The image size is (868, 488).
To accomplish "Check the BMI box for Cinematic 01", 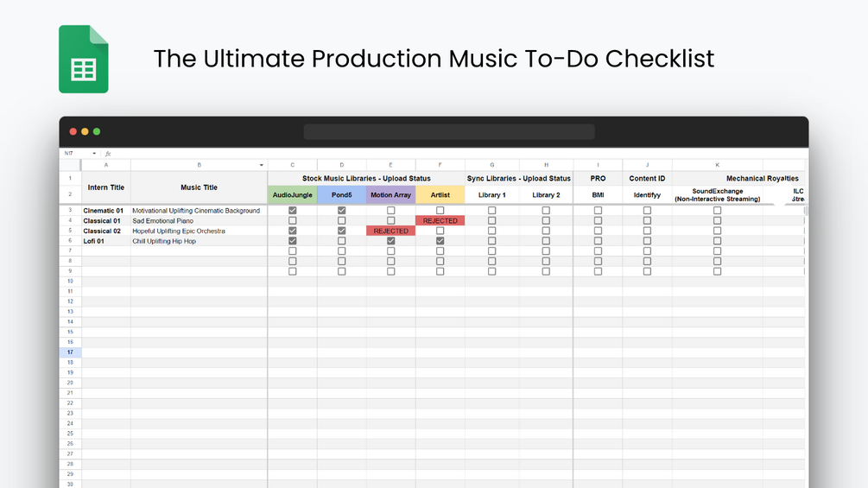I will (x=598, y=211).
